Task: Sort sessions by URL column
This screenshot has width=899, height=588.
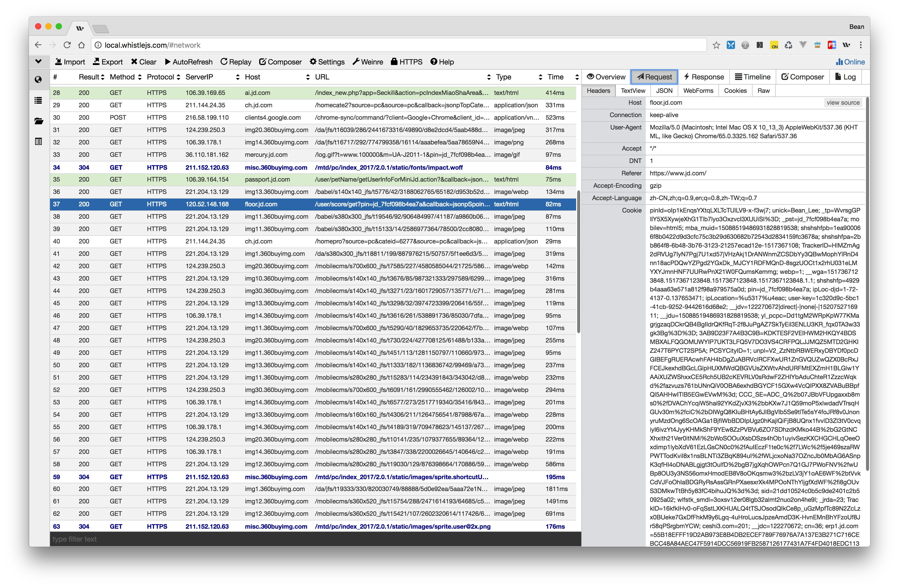Action: [403, 77]
